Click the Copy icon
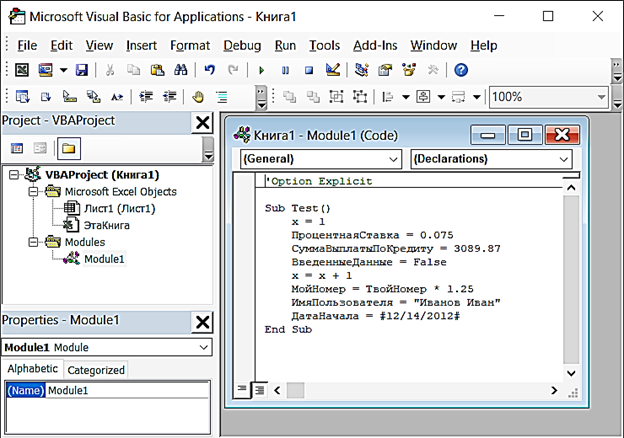The height and width of the screenshot is (438, 624). click(x=133, y=70)
